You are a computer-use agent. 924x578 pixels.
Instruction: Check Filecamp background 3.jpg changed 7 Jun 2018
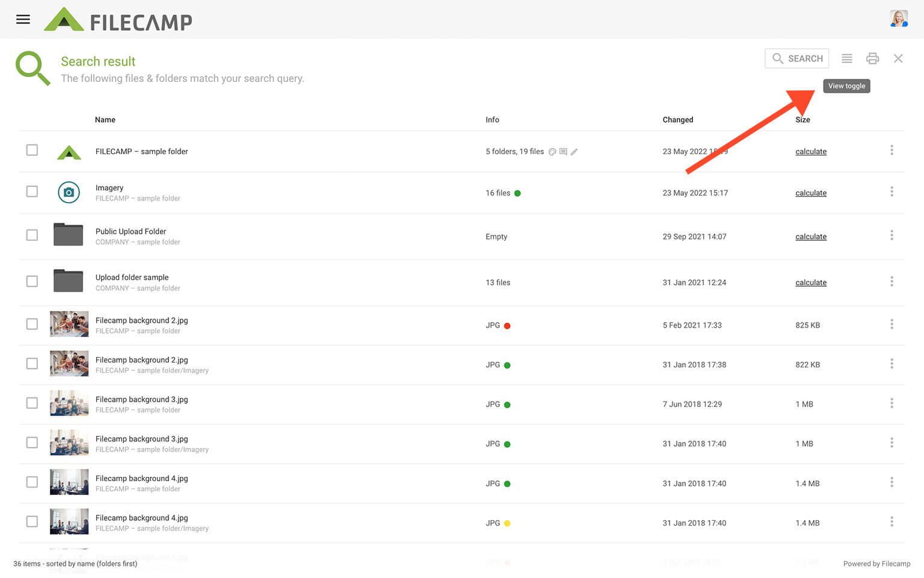32,403
